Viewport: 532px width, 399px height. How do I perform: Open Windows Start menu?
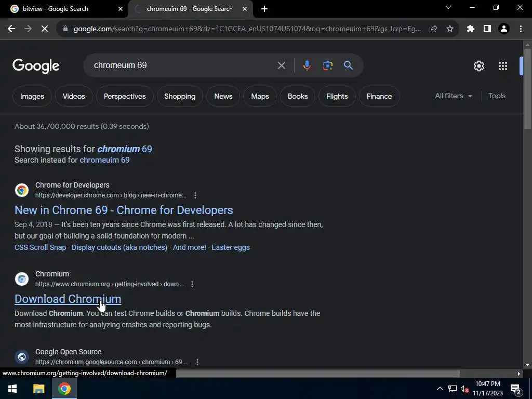pyautogui.click(x=12, y=389)
